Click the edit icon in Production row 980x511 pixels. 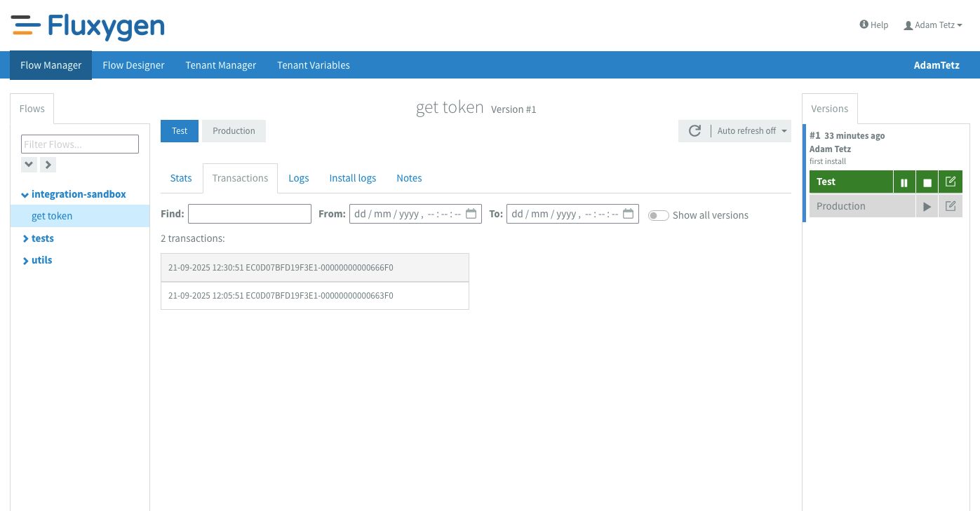click(x=951, y=207)
